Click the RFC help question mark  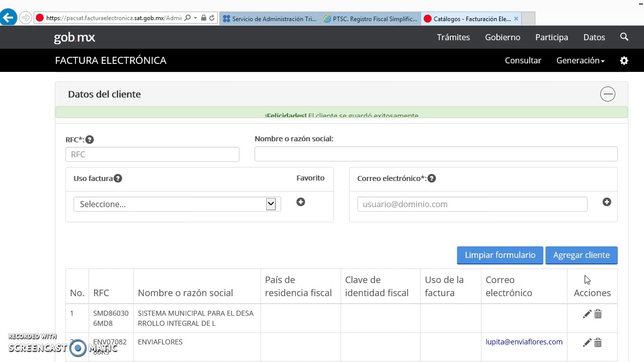(x=90, y=140)
